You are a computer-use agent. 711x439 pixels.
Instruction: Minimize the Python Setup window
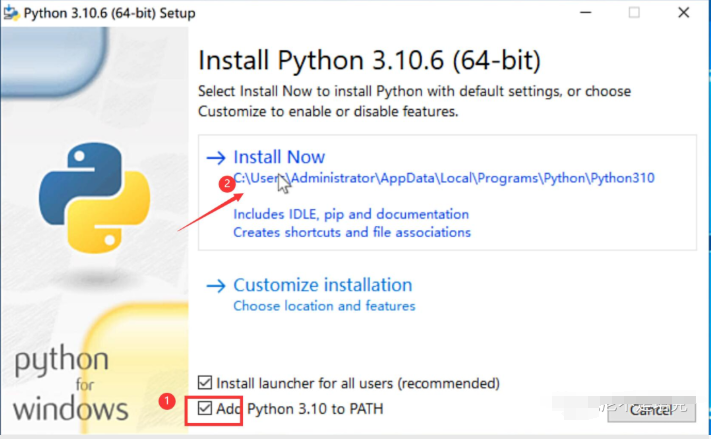tap(585, 13)
